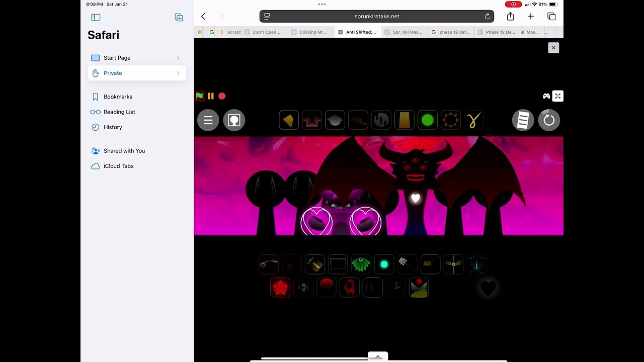Click the demon's glowing white heart

[416, 199]
